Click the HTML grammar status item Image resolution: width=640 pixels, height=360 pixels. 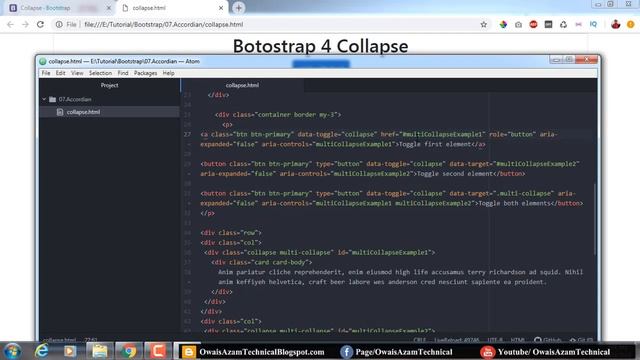pos(518,340)
